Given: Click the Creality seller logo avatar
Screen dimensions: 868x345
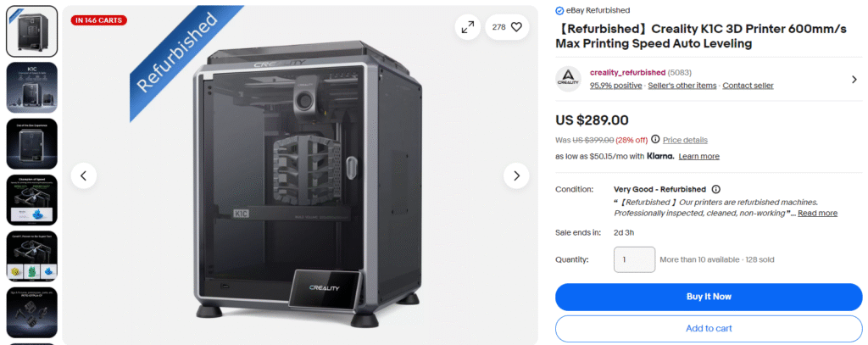Looking at the screenshot, I should (569, 79).
